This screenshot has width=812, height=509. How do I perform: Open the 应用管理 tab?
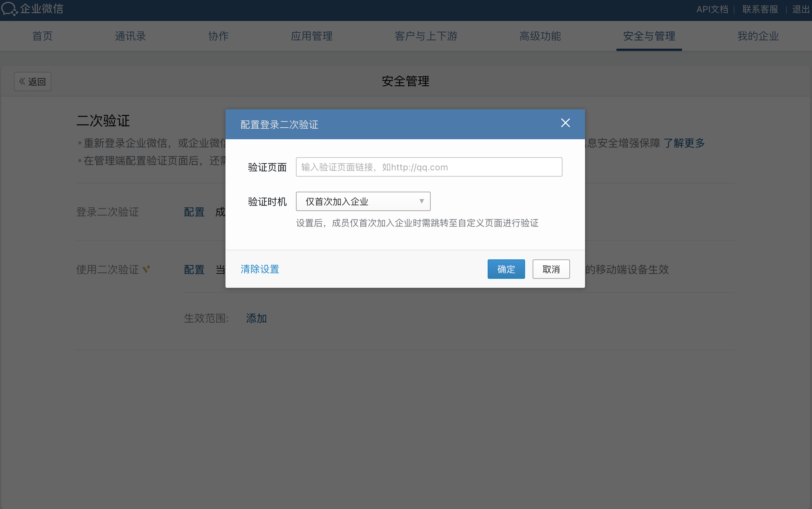[312, 36]
